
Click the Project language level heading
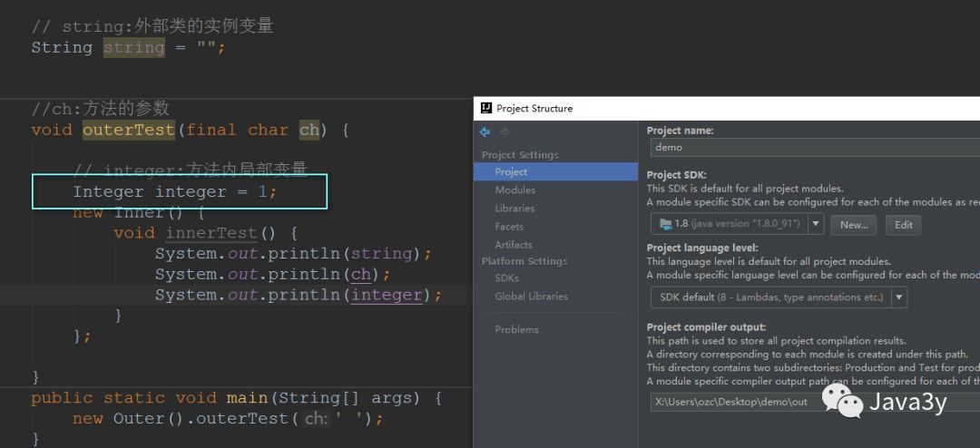[x=702, y=248]
